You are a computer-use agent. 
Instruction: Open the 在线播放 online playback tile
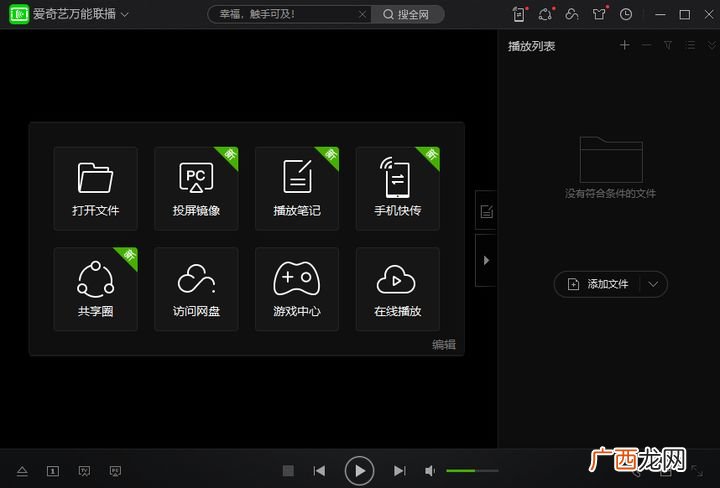398,289
